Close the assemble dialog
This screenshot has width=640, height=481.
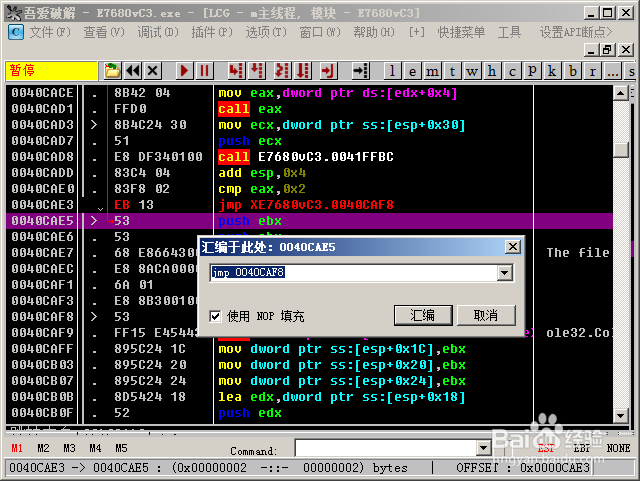coord(513,247)
